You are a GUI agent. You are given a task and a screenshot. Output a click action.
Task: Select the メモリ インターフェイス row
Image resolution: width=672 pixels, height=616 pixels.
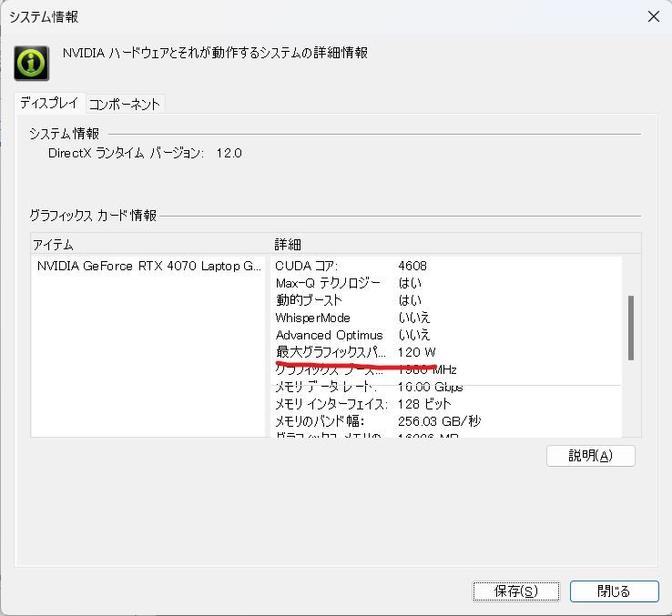pos(446,404)
